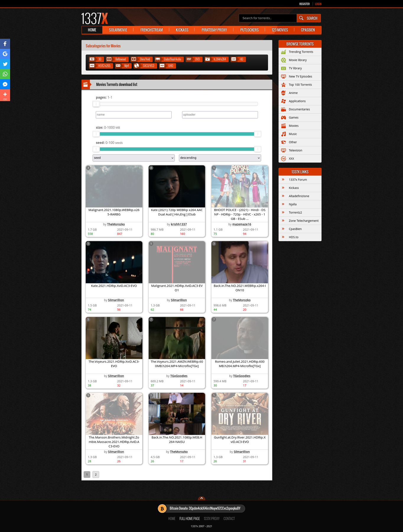Share page via Facebook icon
Viewport: 403px width, 532px height.
click(5, 44)
